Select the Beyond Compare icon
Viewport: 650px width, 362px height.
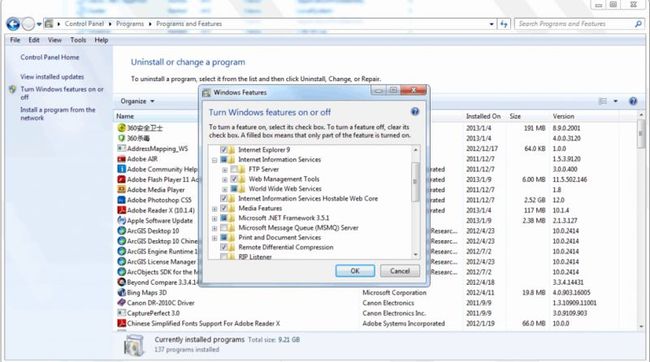[121, 282]
